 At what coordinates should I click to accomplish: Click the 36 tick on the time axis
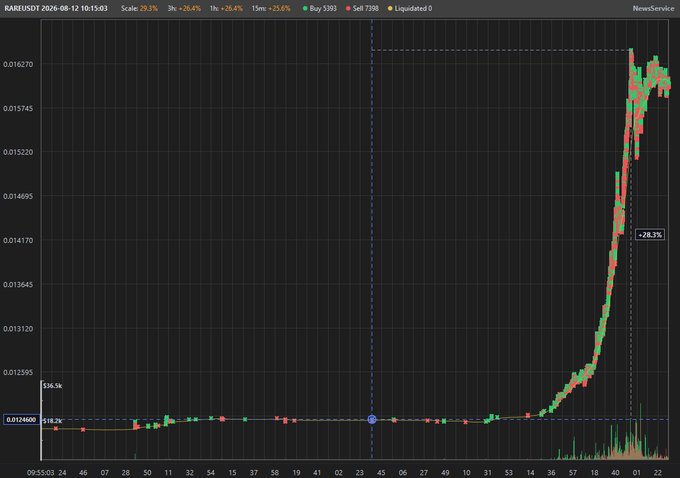[x=551, y=472]
